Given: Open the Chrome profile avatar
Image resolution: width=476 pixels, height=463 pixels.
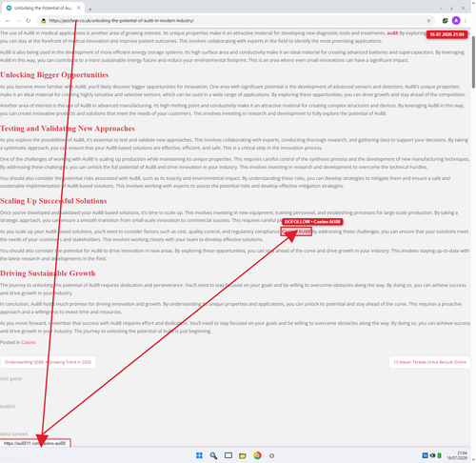Looking at the screenshot, I should [x=456, y=21].
